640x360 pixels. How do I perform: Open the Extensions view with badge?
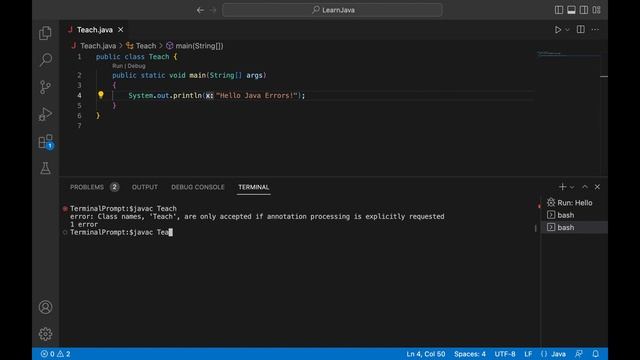click(x=45, y=142)
